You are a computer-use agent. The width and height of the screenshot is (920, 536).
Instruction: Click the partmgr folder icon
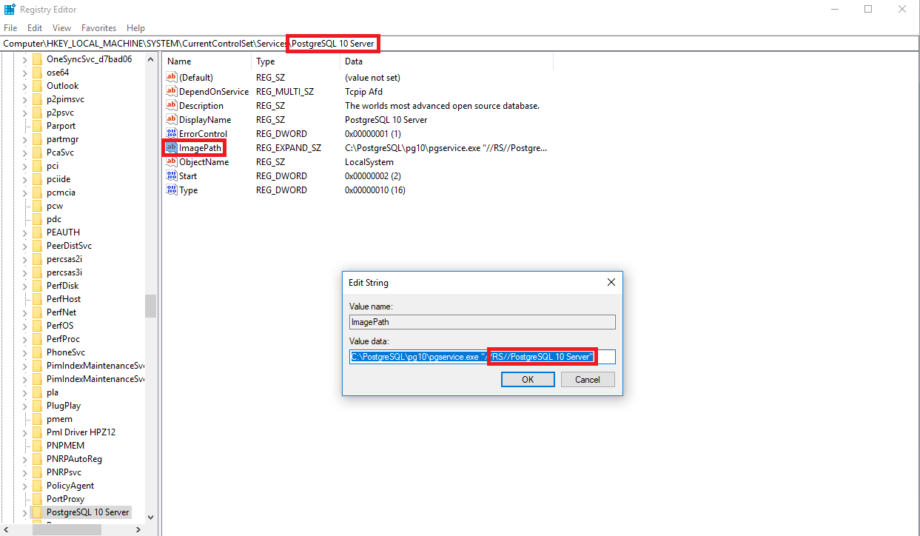[38, 139]
